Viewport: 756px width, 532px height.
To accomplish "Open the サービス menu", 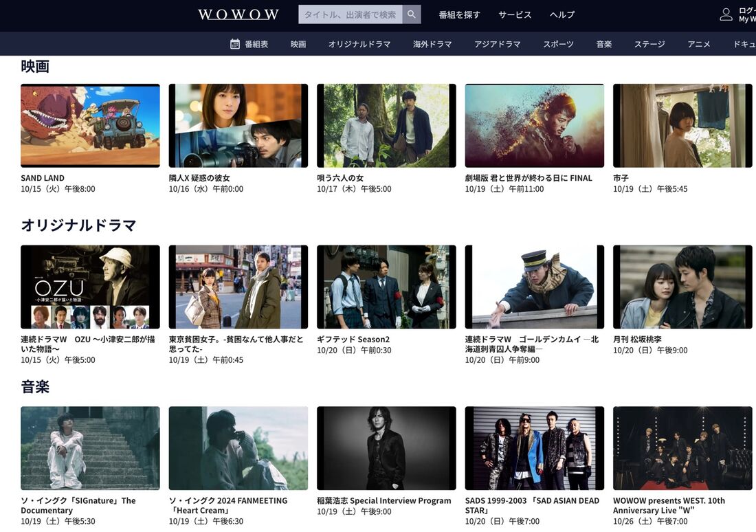I will [515, 14].
